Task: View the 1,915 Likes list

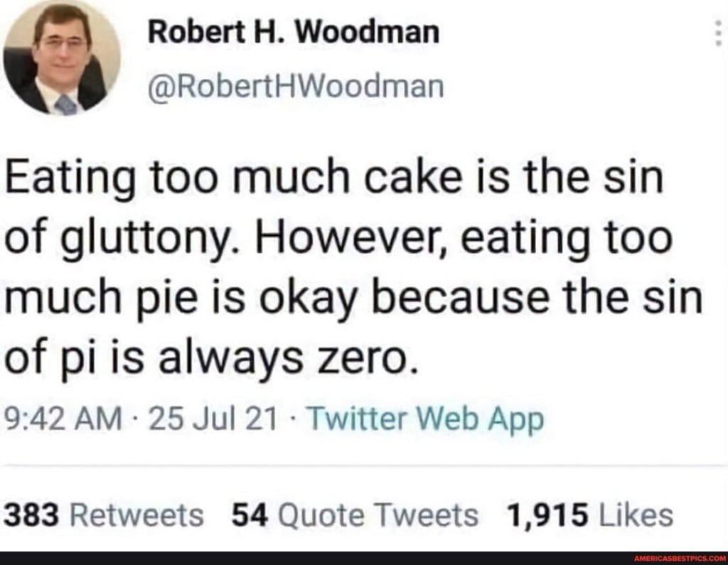Action: pyautogui.click(x=590, y=516)
